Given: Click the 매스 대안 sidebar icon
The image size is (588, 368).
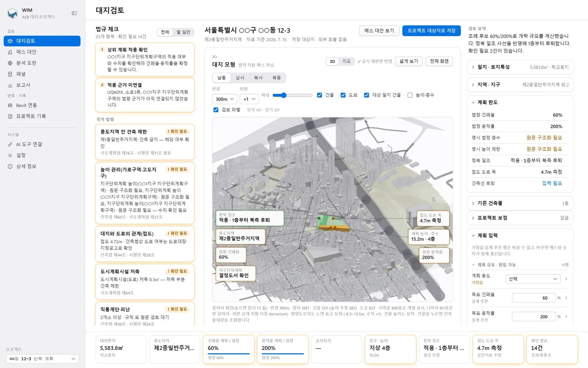Looking at the screenshot, I should (10, 52).
